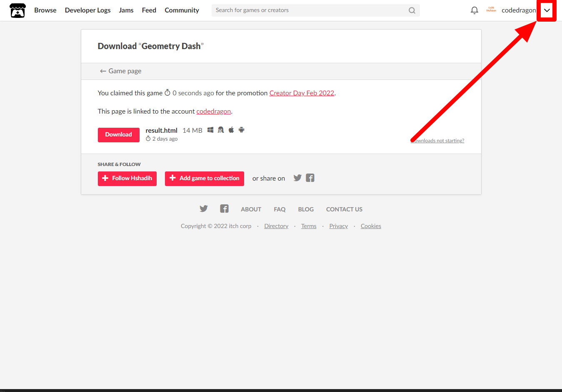Click the Windows platform icon

point(210,130)
